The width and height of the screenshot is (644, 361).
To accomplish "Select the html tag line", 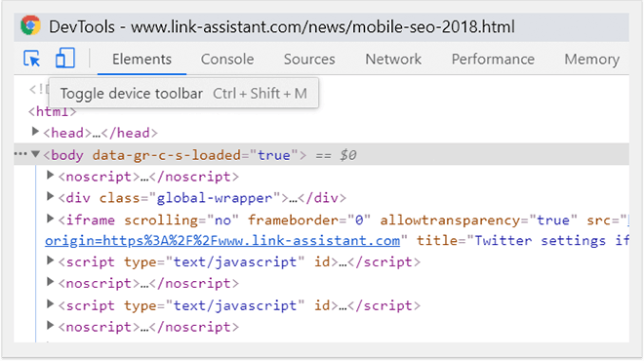I will [x=52, y=111].
